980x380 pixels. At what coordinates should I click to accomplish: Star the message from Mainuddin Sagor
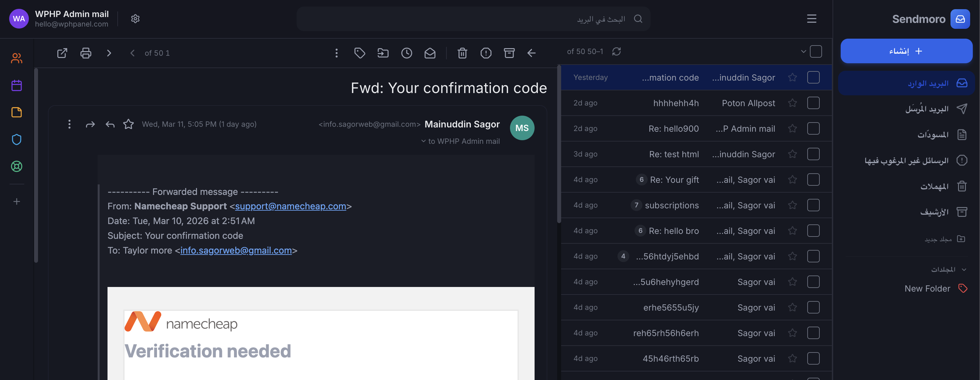coord(128,124)
